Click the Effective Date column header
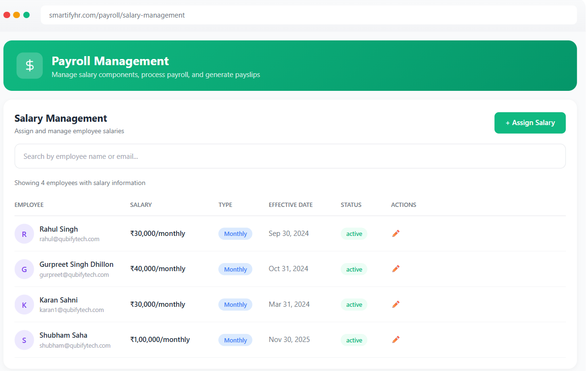 291,205
